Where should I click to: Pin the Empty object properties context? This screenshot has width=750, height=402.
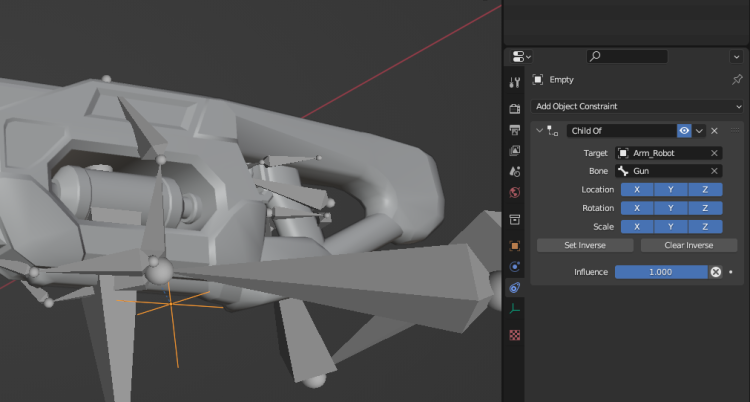737,80
